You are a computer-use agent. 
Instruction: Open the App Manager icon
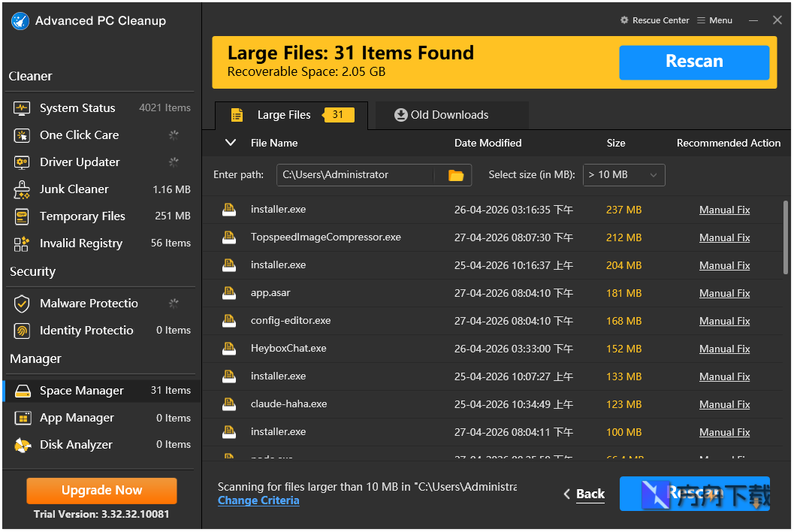[23, 418]
